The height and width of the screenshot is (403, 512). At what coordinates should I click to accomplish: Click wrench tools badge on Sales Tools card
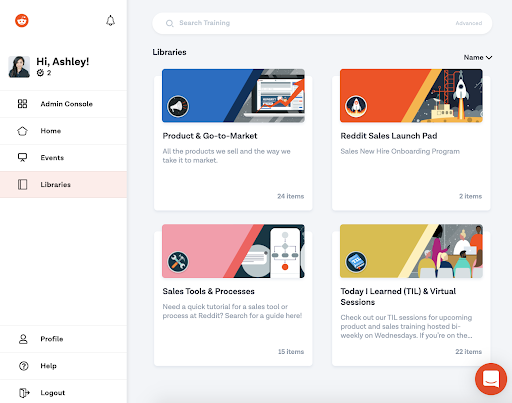pos(178,262)
